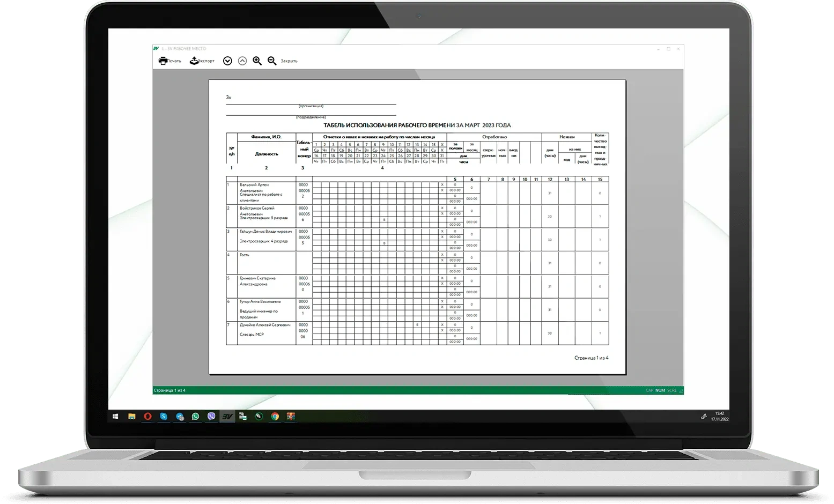Launch Opera browser from the taskbar
Screen dimensions: 834x504
pos(147,416)
